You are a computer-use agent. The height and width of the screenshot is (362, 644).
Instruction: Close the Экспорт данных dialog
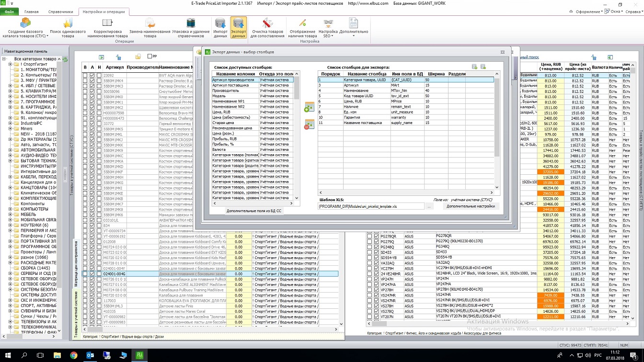tap(503, 52)
